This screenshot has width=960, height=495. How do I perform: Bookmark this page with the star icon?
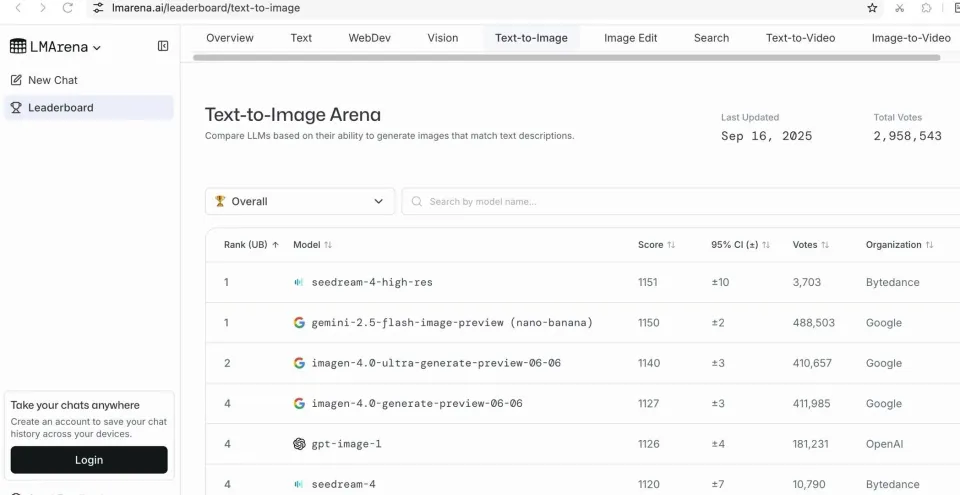point(872,8)
